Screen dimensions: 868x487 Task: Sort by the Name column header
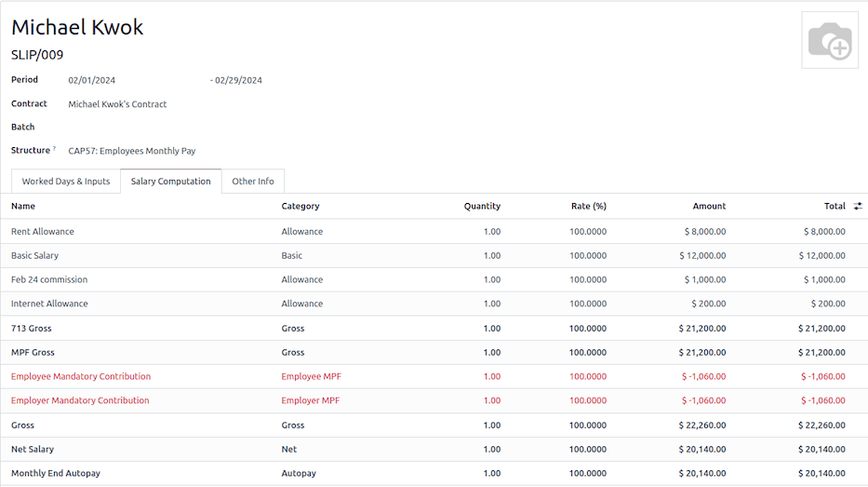[x=23, y=206]
